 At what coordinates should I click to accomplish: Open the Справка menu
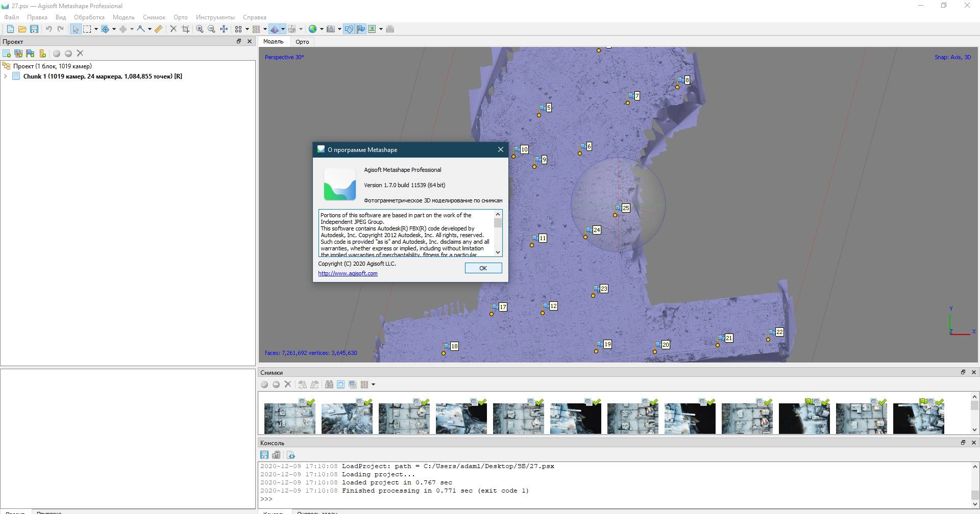click(255, 17)
